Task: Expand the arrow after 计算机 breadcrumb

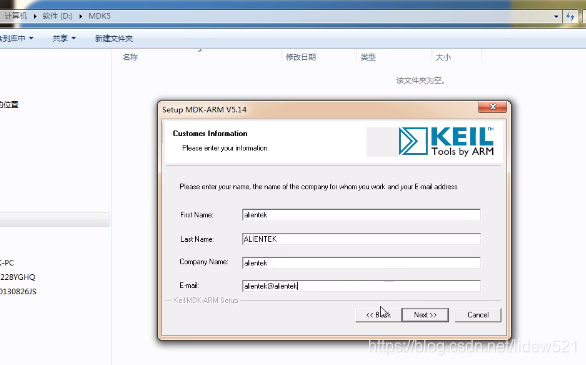Action: point(35,16)
